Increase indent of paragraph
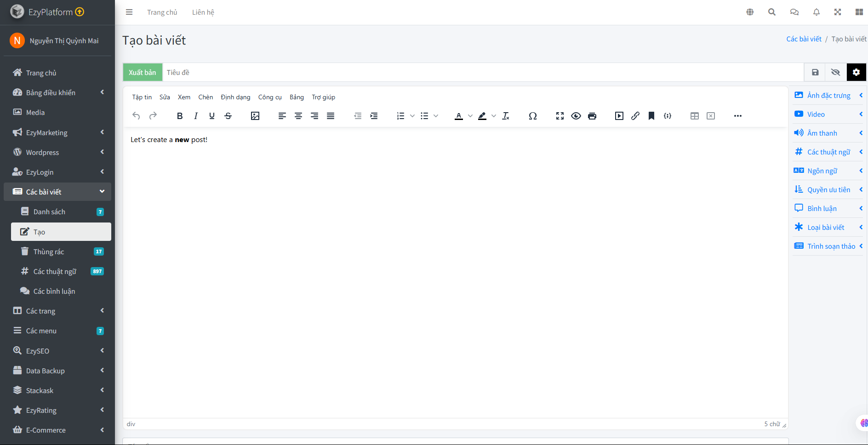 click(374, 116)
